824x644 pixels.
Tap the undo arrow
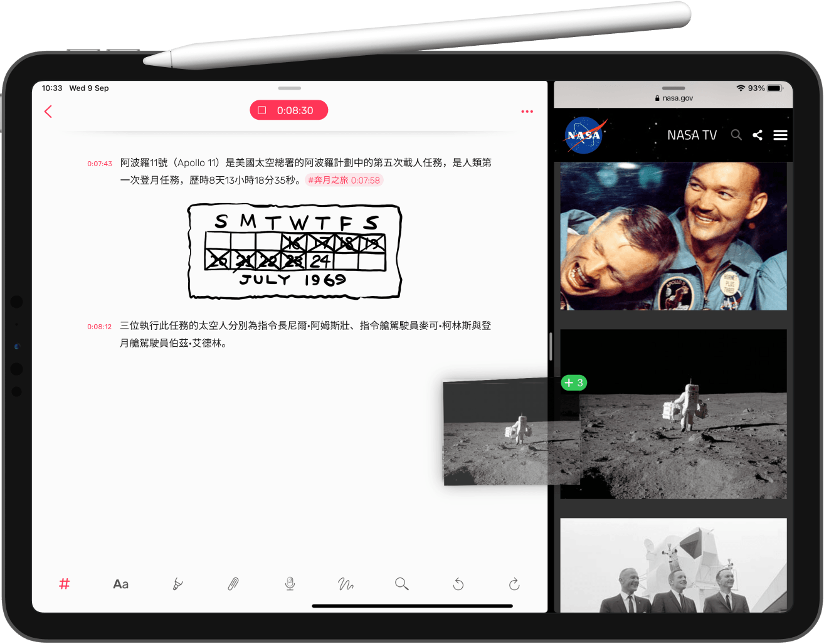click(x=458, y=584)
